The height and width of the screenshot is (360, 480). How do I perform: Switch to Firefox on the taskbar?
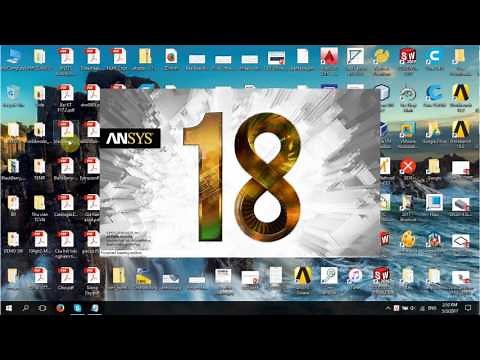tap(60, 308)
